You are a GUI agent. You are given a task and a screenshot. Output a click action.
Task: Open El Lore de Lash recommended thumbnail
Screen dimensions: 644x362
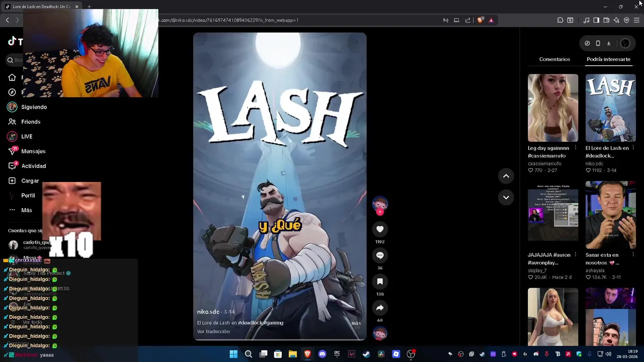point(610,108)
